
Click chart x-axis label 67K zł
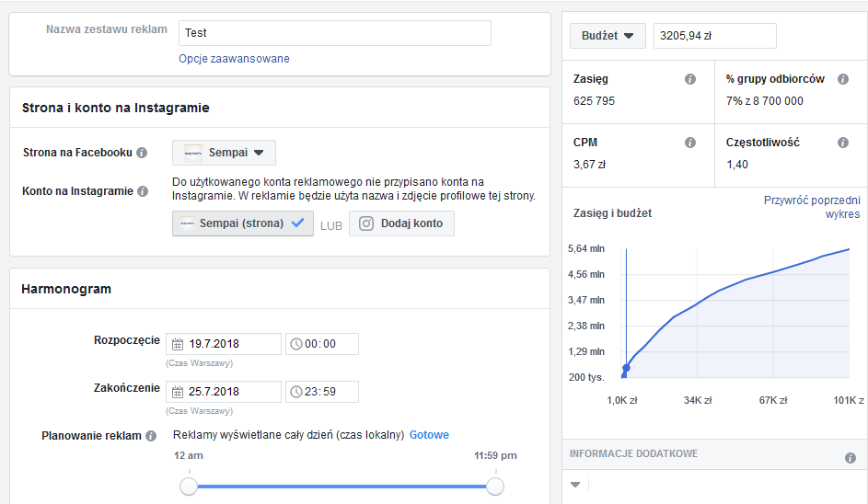point(773,401)
